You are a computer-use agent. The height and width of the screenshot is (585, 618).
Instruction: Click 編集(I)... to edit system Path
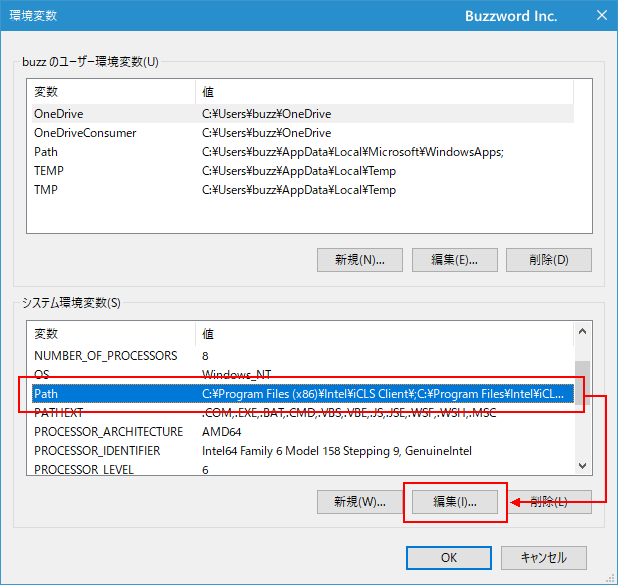[455, 501]
